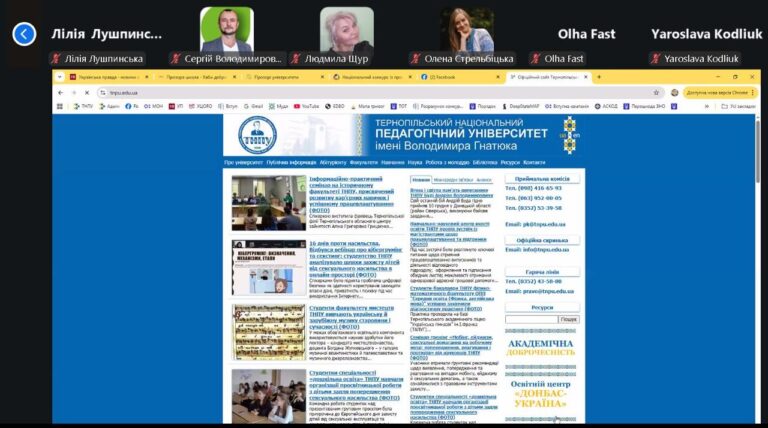Open the УП bookmark
This screenshot has width=768, height=428.
pos(176,106)
